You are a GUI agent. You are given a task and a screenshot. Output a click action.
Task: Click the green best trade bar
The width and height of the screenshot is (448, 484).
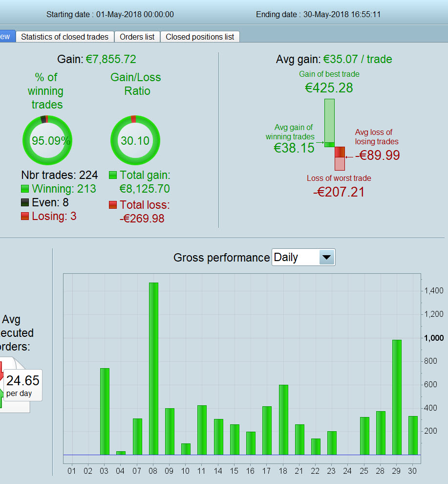click(329, 123)
